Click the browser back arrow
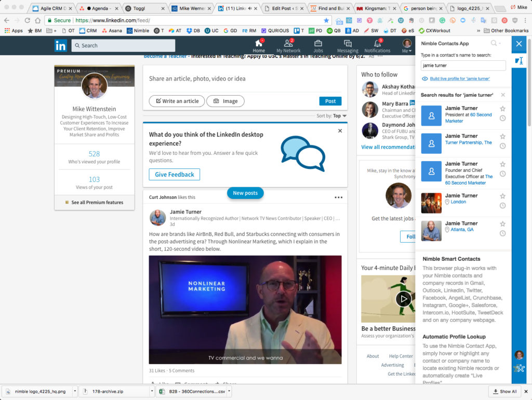Image resolution: width=532 pixels, height=400 pixels. pos(7,20)
